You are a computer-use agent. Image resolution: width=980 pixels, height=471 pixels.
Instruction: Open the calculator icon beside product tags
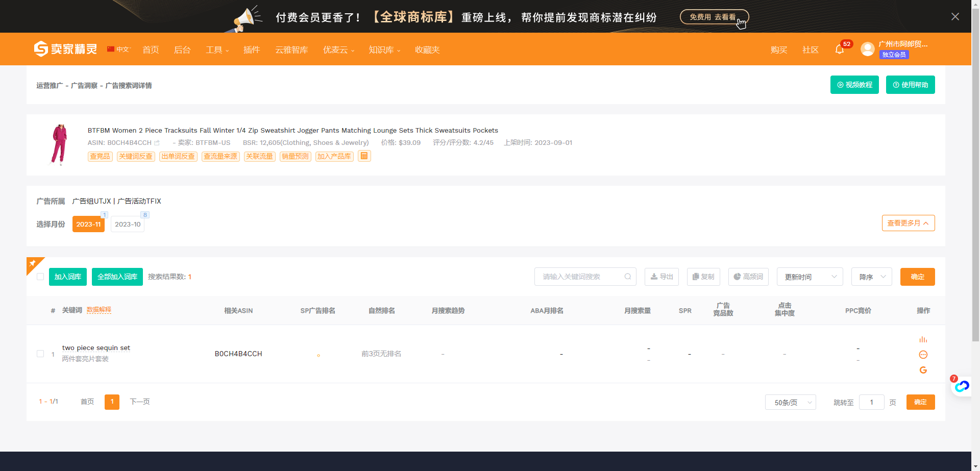pyautogui.click(x=364, y=156)
